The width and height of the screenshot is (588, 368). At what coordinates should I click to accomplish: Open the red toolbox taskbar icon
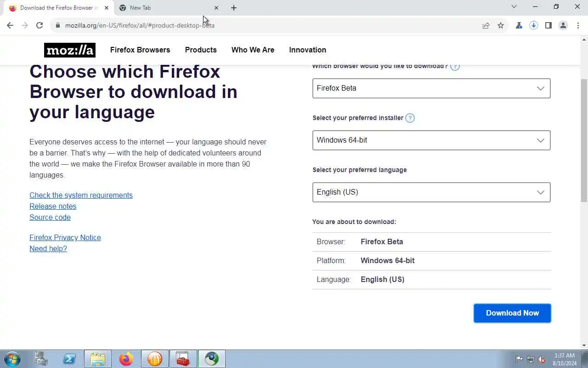coord(183,359)
